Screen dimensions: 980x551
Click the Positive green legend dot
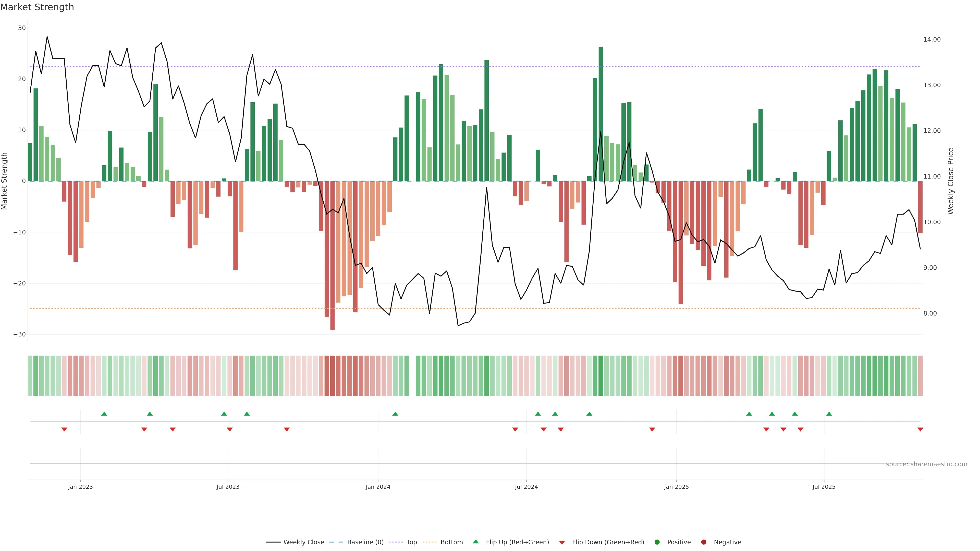click(x=657, y=542)
